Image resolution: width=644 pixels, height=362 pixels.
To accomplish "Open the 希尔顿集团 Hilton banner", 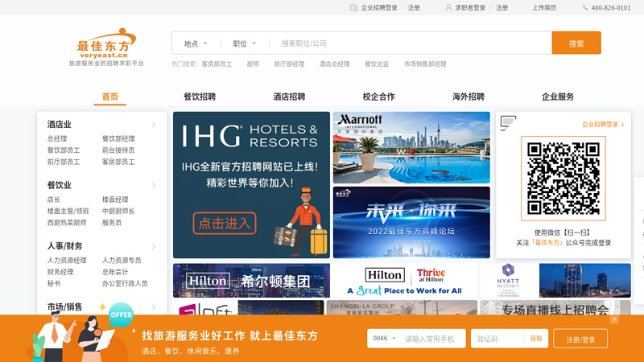I will tap(251, 280).
